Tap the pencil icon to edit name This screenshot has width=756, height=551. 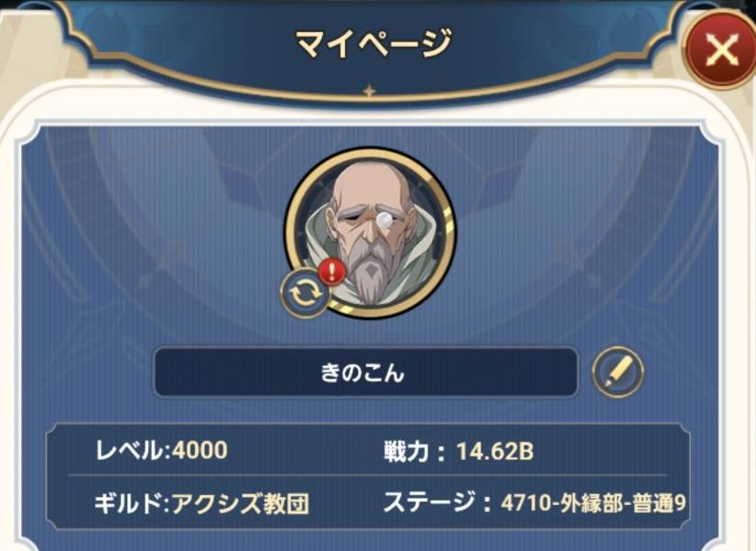(618, 373)
